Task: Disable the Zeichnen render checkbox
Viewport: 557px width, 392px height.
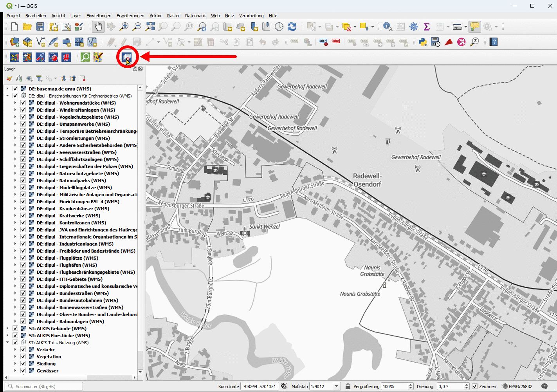Action: (475, 387)
